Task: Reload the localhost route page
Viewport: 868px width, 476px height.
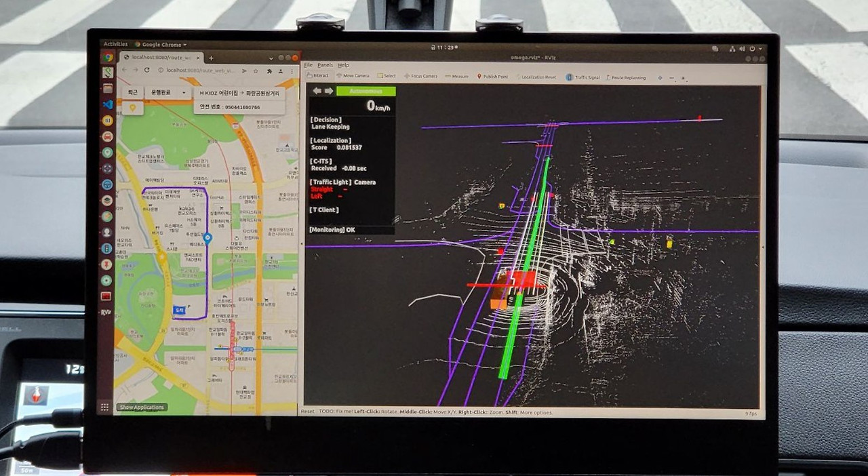Action: pos(146,70)
